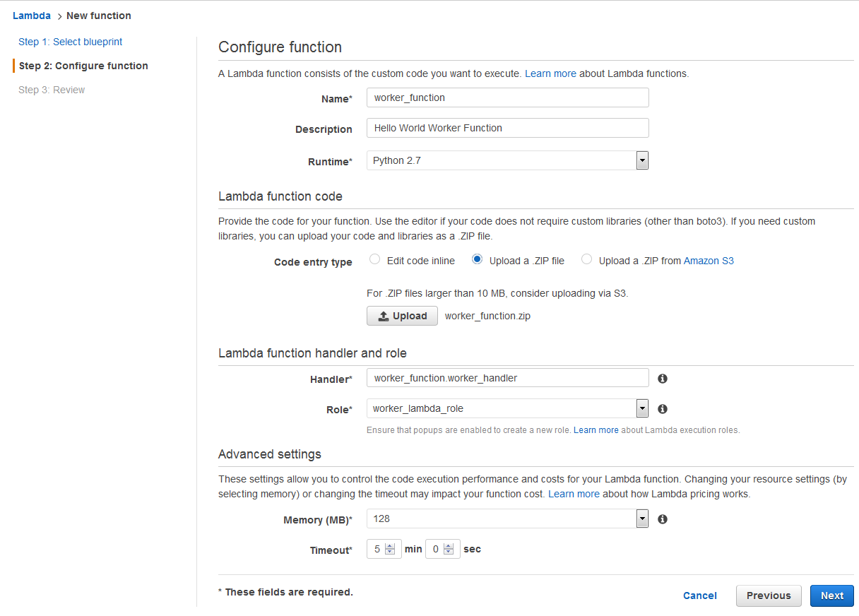Go to Step 1: Select blueprint

pos(71,42)
